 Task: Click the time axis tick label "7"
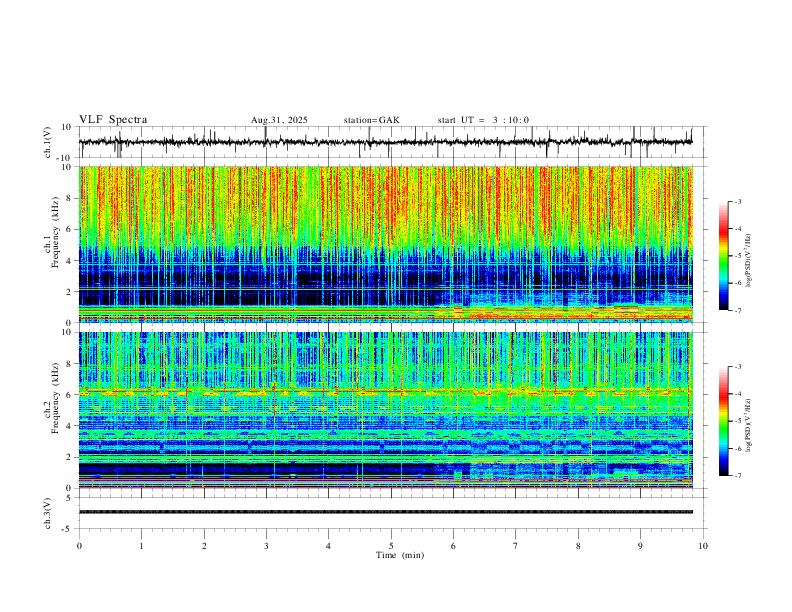point(516,546)
